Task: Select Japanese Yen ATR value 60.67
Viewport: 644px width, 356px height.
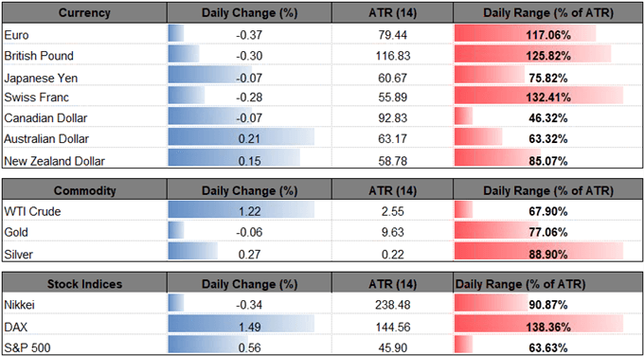Action: [x=393, y=78]
